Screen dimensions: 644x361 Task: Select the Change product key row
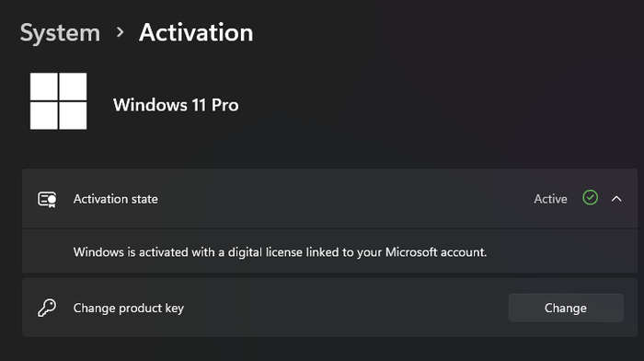click(x=329, y=308)
